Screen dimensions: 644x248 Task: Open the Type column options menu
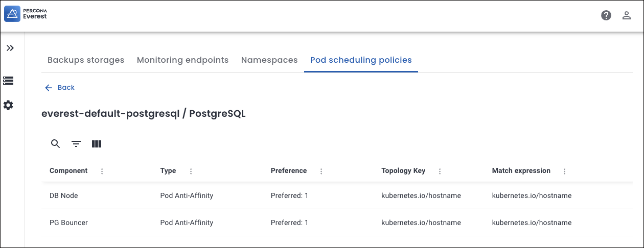pos(191,171)
